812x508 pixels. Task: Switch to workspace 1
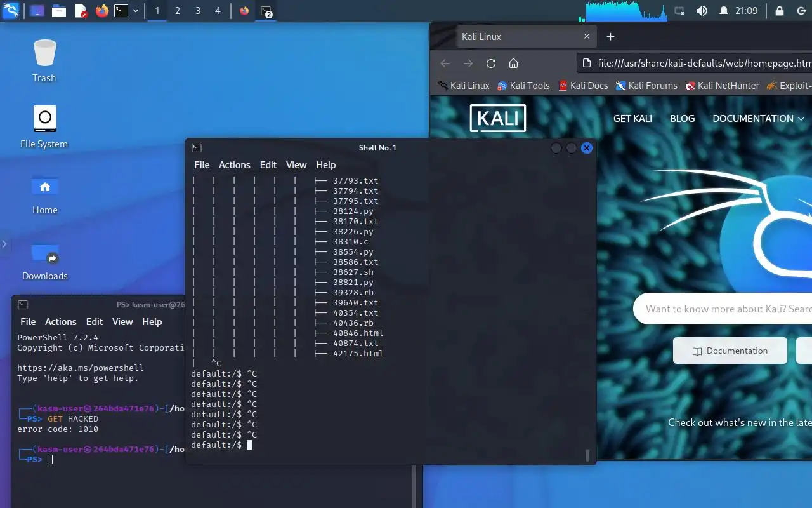point(157,11)
